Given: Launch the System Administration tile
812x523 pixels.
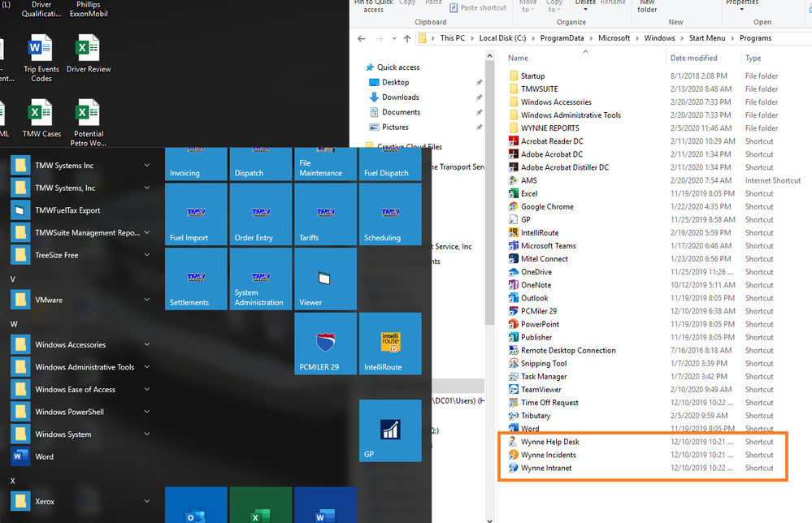Looking at the screenshot, I should pyautogui.click(x=260, y=279).
